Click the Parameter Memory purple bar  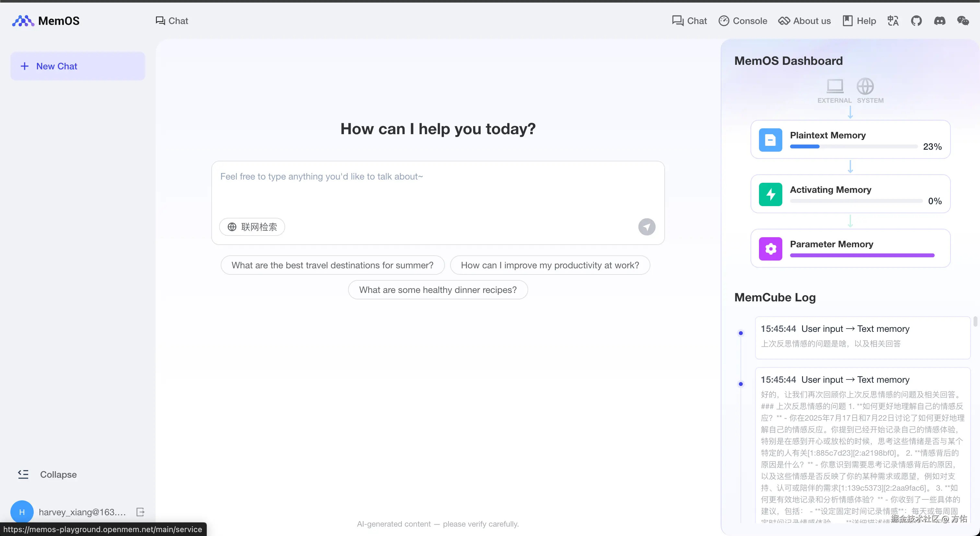[862, 255]
